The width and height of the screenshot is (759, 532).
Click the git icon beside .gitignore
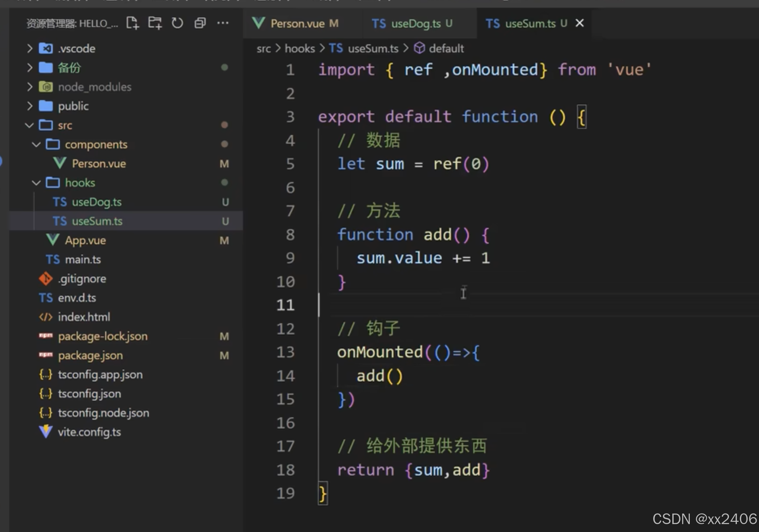point(46,279)
